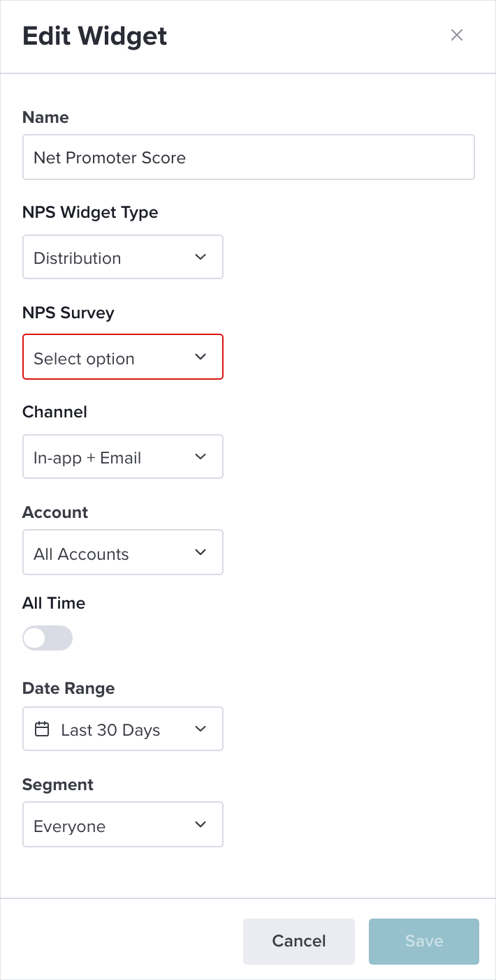The width and height of the screenshot is (496, 980).
Task: Open the Distribution widget type dropdown
Action: 123,257
